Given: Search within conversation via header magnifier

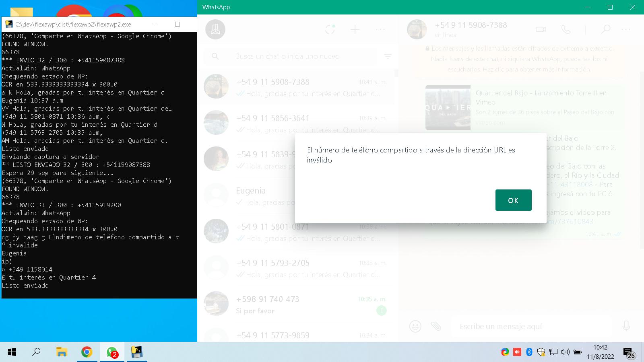Looking at the screenshot, I should (605, 29).
